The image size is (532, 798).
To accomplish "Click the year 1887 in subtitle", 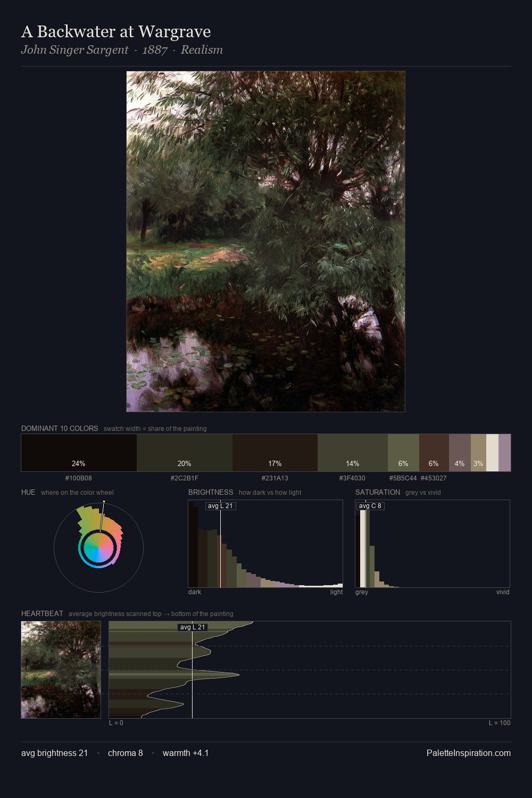I will [x=155, y=50].
